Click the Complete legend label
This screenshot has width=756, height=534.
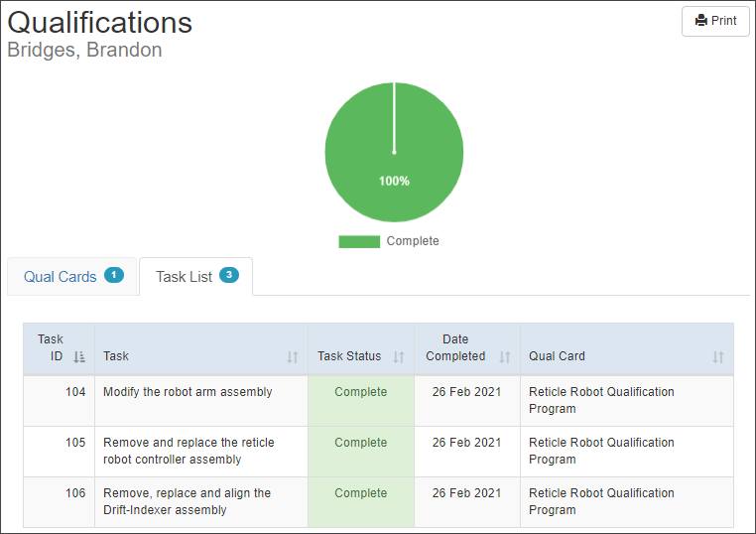coord(413,241)
